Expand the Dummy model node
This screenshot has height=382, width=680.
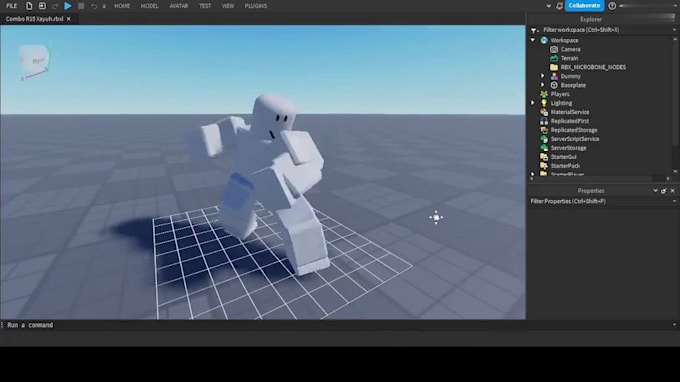click(543, 76)
